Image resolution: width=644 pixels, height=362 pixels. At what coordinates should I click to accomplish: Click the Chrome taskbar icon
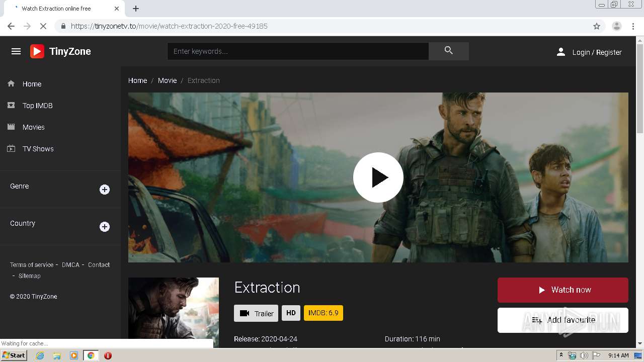[x=91, y=355]
